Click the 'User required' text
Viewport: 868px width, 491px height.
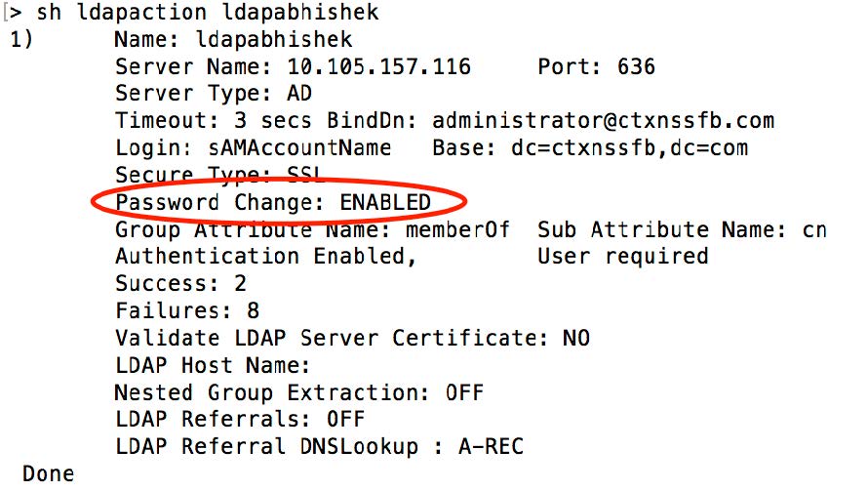[622, 257]
